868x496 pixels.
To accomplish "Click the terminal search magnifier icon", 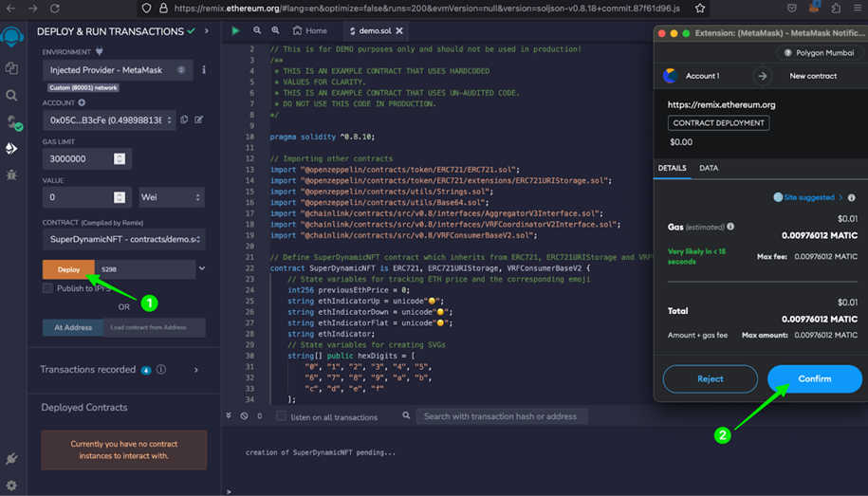I will tap(406, 415).
